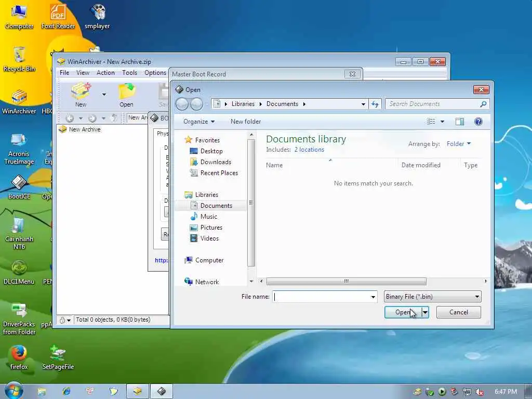This screenshot has height=399, width=532.
Task: Expand the address bar history dropdown
Action: (x=363, y=104)
